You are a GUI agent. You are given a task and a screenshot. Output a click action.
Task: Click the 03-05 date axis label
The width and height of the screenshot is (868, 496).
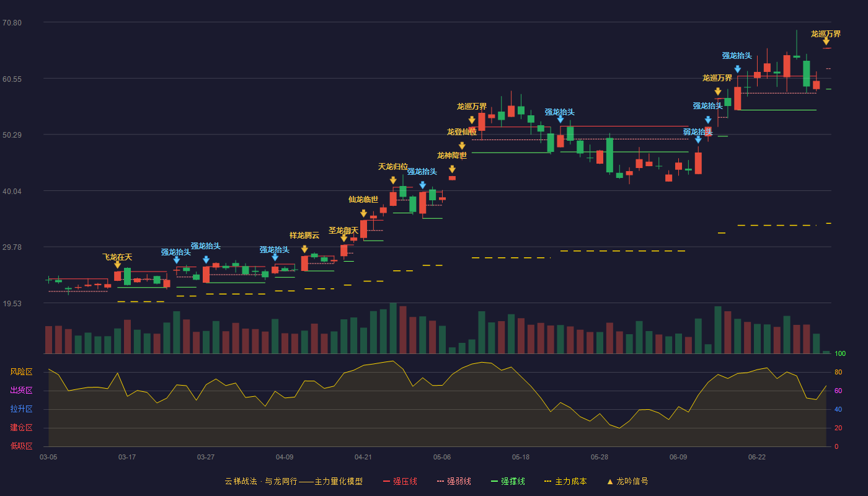pos(48,457)
